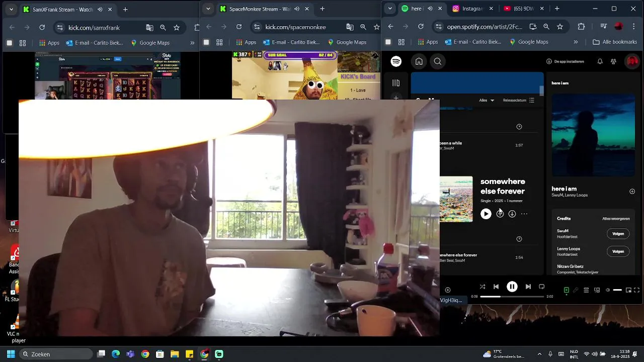Select the 'SpaceMonkee Stream' tab
The height and width of the screenshot is (362, 644).
pos(265,9)
